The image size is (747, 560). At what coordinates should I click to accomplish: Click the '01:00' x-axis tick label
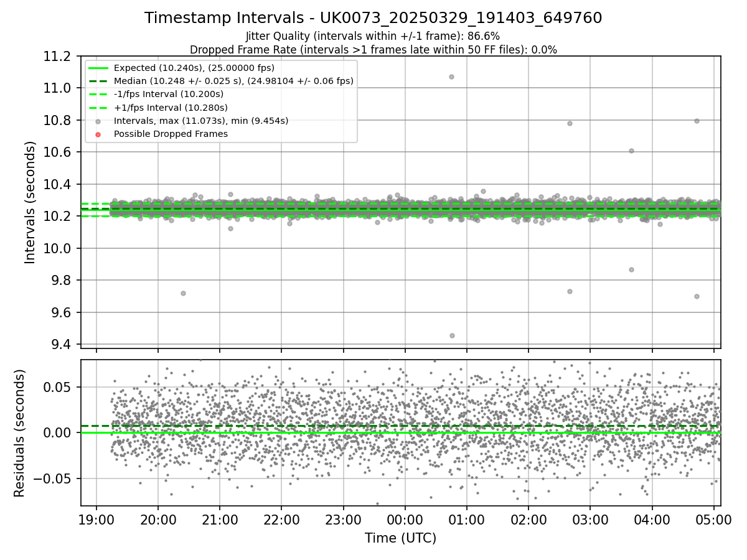(x=467, y=519)
